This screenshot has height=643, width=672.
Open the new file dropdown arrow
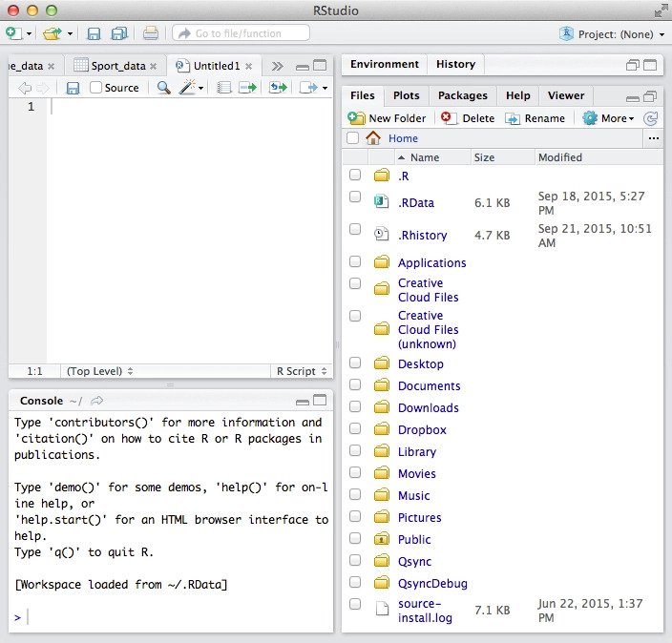30,33
